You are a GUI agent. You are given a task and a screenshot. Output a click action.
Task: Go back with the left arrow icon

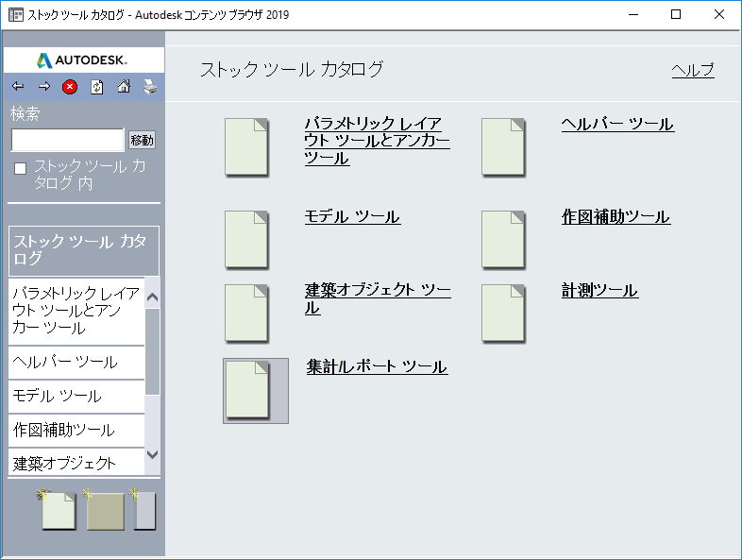18,86
